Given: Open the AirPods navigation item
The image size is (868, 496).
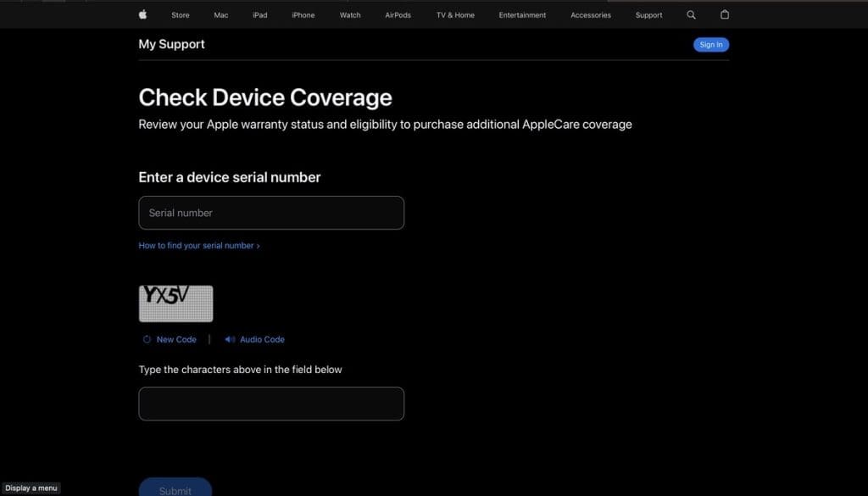Looking at the screenshot, I should pos(398,15).
